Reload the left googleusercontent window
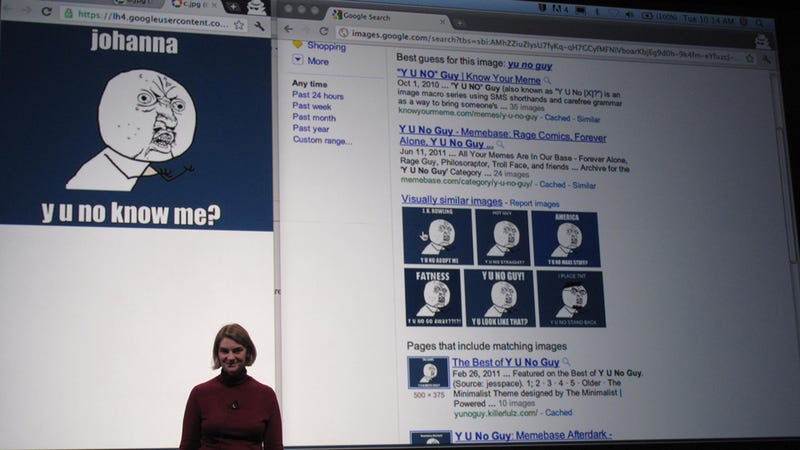Viewport: 800px width, 450px height. (46, 11)
